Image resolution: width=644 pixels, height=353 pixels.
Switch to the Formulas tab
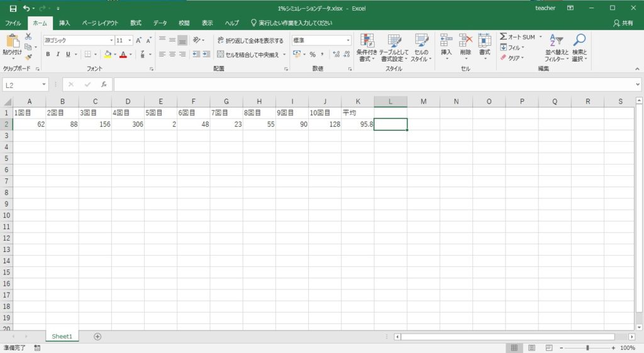(136, 23)
